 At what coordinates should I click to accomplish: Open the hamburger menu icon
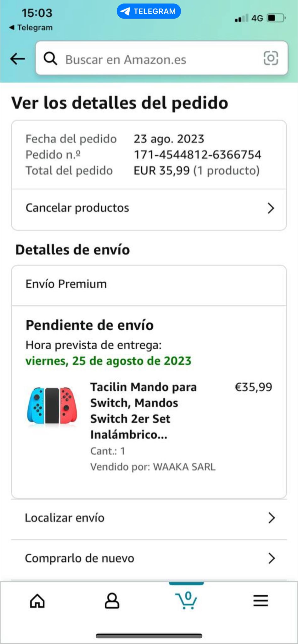261,601
